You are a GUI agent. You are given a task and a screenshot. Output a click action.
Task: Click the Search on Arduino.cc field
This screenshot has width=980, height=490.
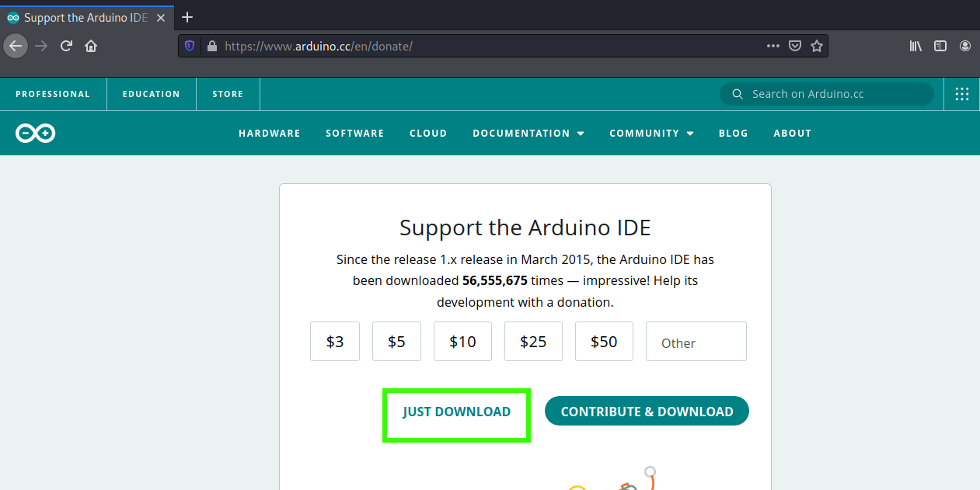[x=827, y=94]
